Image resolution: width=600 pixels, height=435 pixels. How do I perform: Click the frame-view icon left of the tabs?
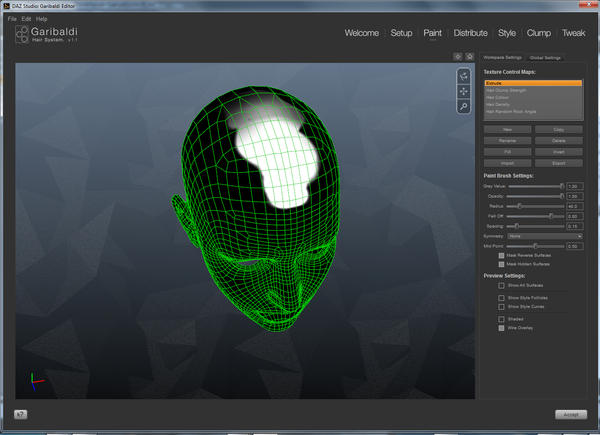pyautogui.click(x=458, y=57)
